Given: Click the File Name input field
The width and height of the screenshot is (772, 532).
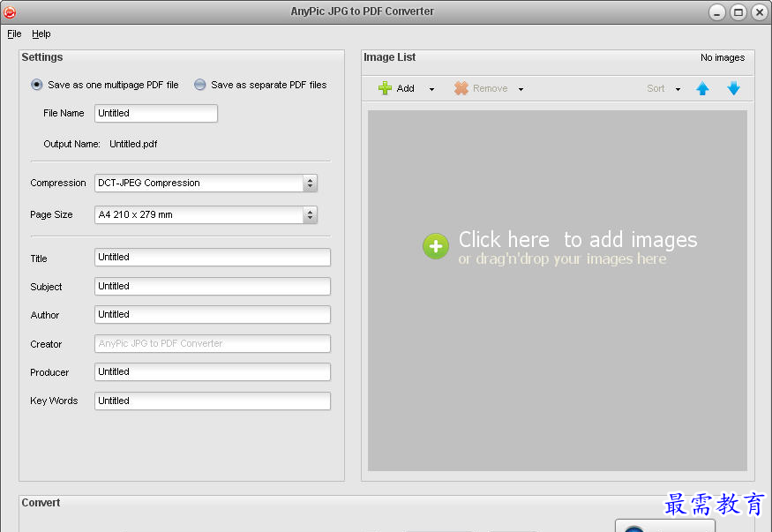Looking at the screenshot, I should pyautogui.click(x=156, y=113).
